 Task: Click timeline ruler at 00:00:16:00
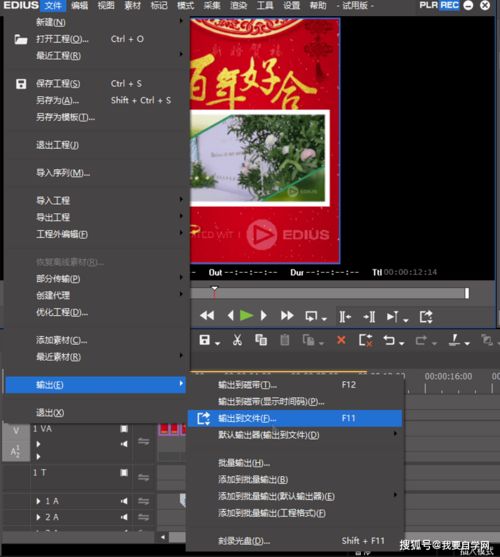click(x=448, y=377)
